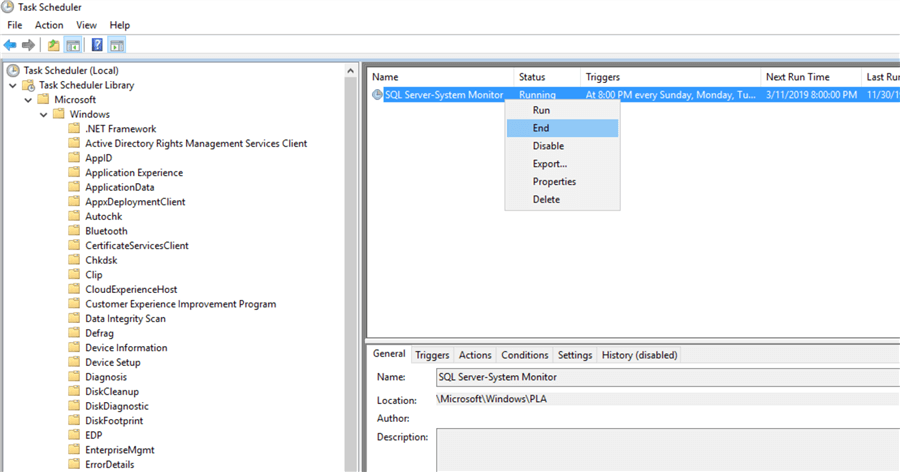Click the Task Scheduler title bar clock icon
The width and height of the screenshot is (900, 472).
[x=7, y=7]
